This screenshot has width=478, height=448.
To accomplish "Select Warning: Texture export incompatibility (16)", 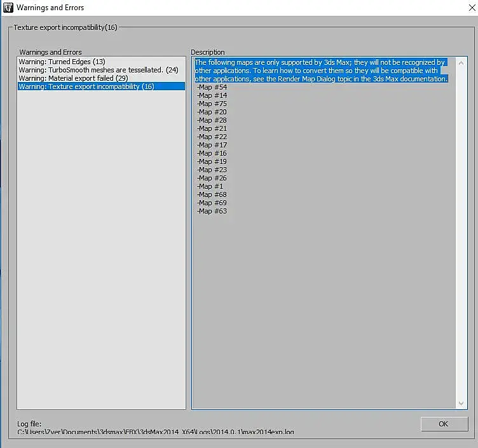I will pos(101,86).
